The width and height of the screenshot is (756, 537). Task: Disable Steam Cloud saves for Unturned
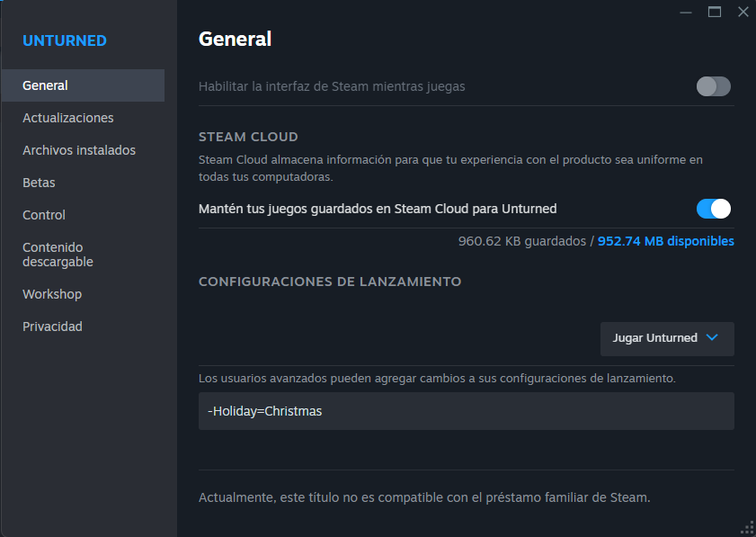714,209
